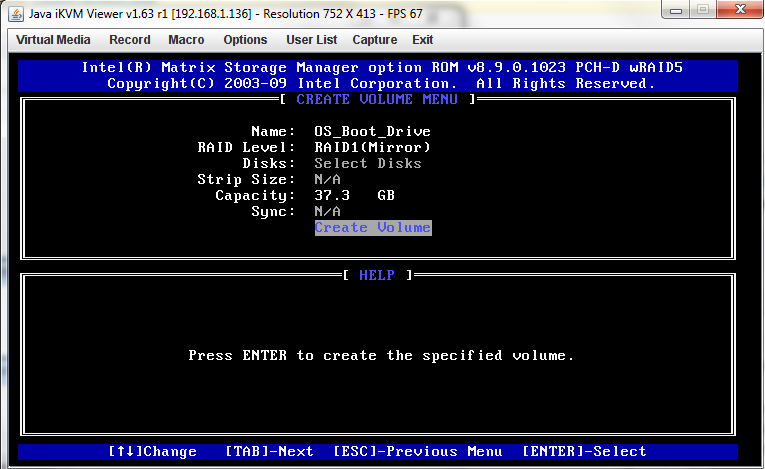Click the Capacity: label
Screen dimensions: 765x469
click(255, 196)
